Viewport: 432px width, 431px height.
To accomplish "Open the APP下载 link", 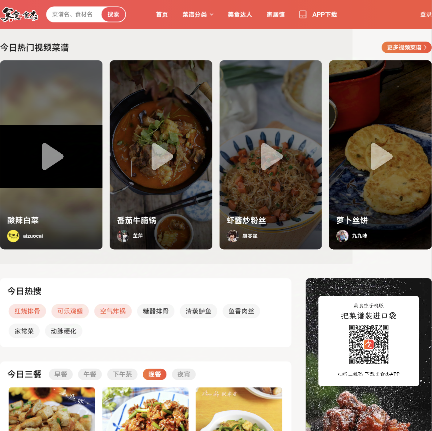I will [324, 14].
